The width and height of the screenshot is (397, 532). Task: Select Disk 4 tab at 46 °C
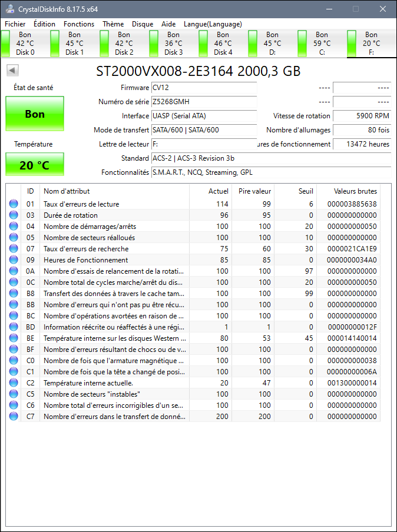coord(223,44)
